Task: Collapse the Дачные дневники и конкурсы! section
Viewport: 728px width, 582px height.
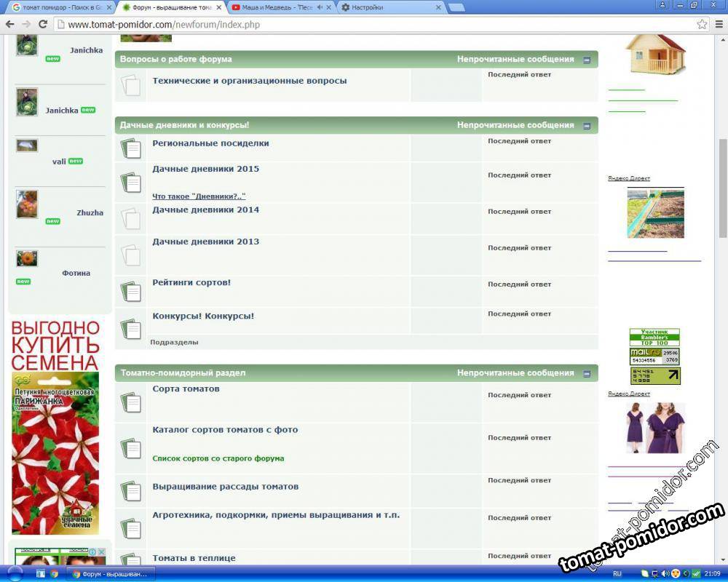Action: [x=587, y=126]
